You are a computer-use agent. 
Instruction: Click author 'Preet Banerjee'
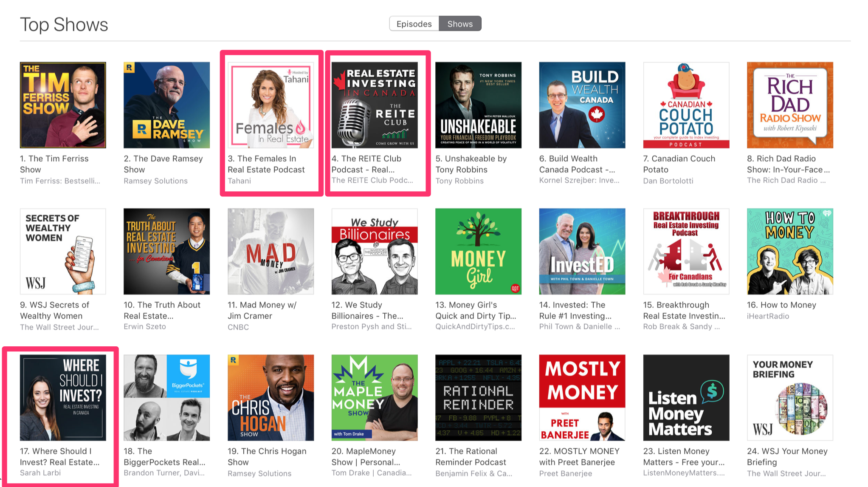566,473
